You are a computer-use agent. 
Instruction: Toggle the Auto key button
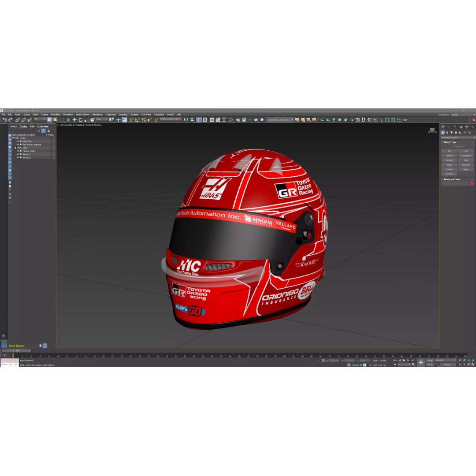click(x=430, y=361)
